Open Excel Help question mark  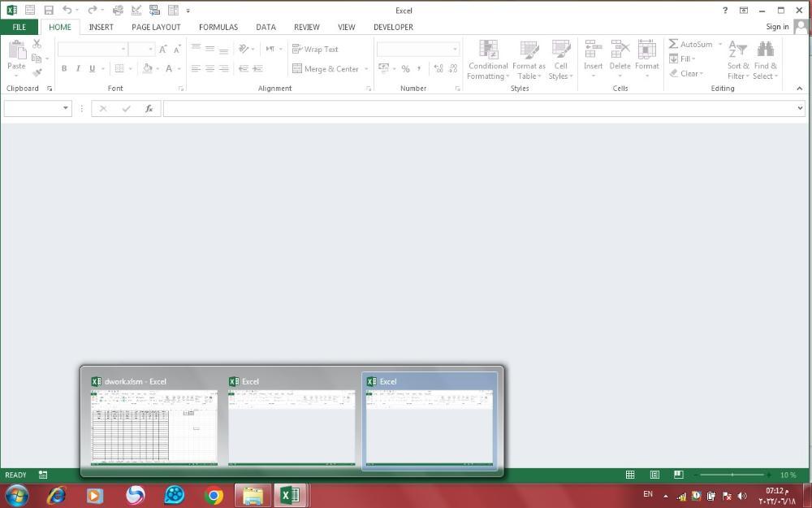pyautogui.click(x=725, y=11)
